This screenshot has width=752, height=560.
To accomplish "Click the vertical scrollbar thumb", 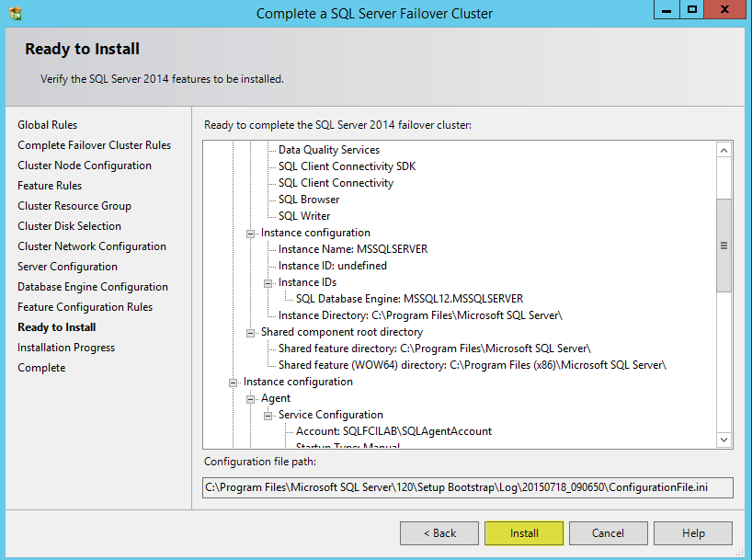I will tap(724, 246).
